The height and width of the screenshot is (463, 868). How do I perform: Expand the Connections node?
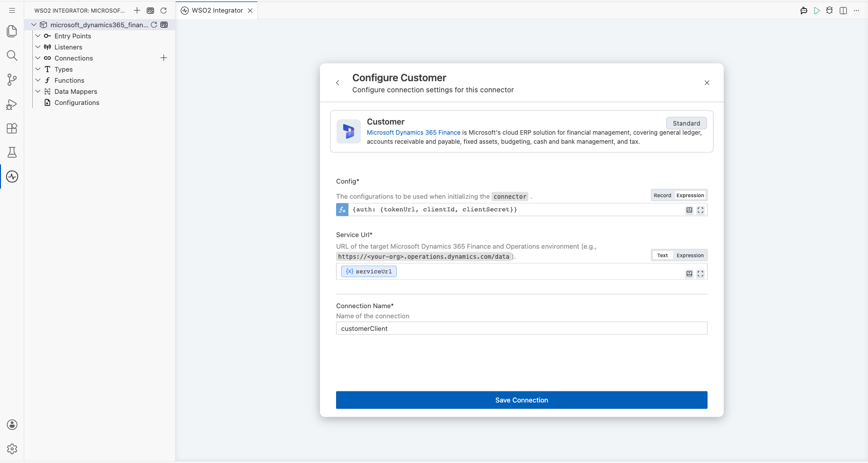[x=38, y=58]
